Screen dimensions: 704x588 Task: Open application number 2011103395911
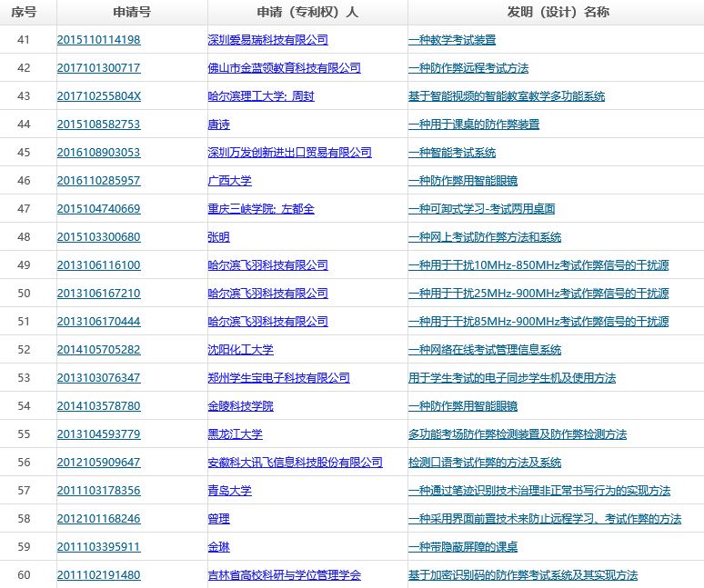tap(99, 547)
